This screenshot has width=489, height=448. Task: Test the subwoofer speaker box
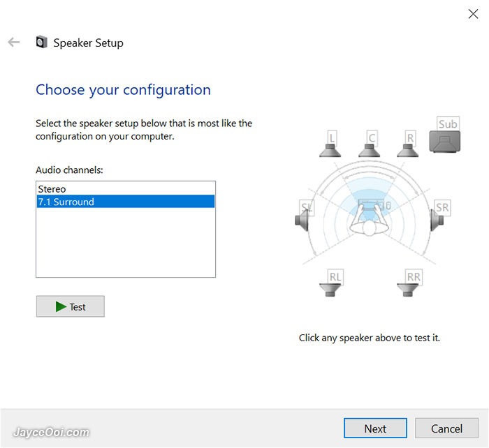(x=445, y=142)
